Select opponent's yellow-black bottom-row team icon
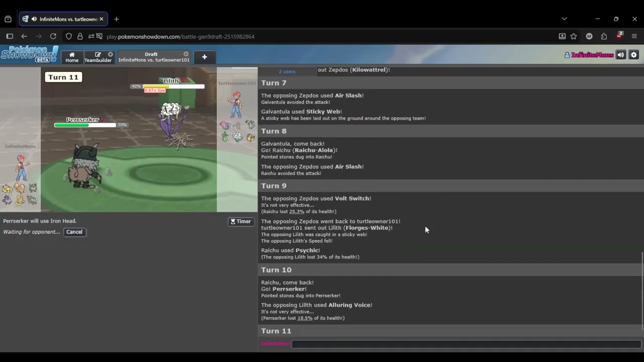The height and width of the screenshot is (362, 644). tap(250, 137)
